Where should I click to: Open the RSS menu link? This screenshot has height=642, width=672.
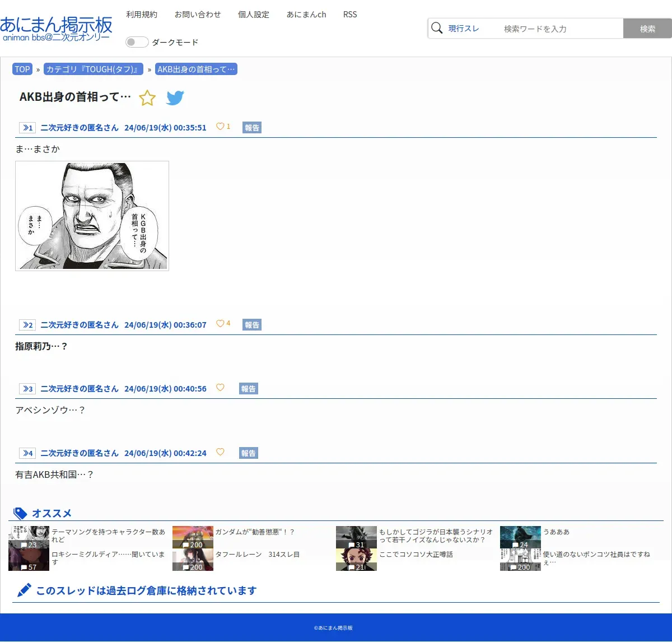(350, 15)
